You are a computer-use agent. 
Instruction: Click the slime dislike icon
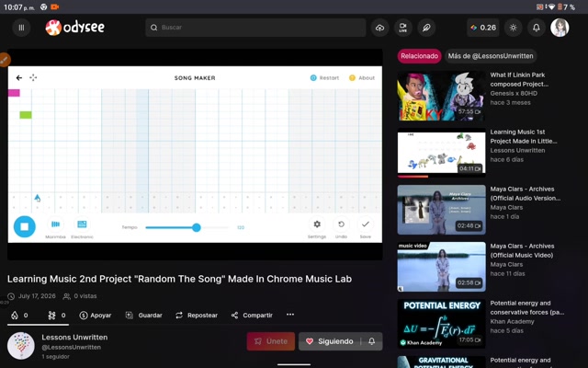coord(57,315)
